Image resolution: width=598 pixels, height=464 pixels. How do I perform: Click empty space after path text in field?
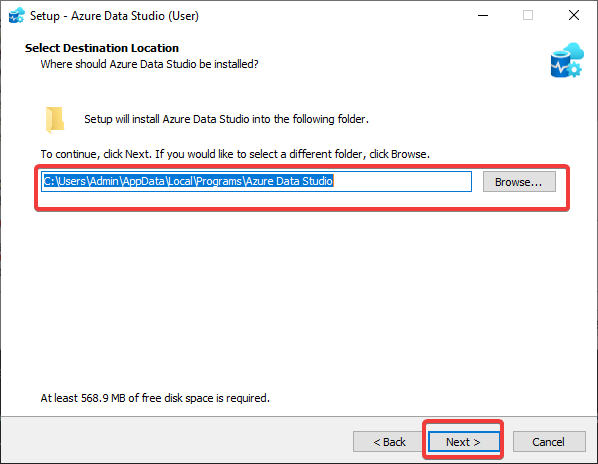tap(402, 181)
